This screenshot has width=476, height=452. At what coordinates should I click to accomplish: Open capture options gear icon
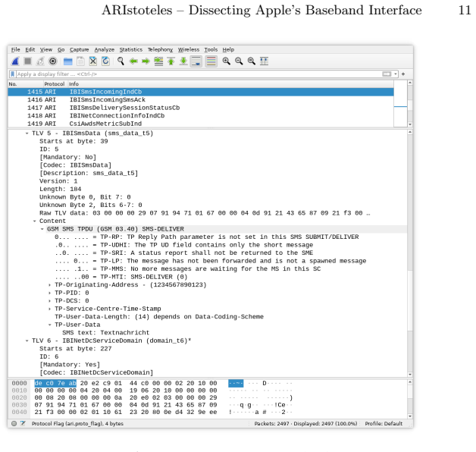(x=53, y=61)
